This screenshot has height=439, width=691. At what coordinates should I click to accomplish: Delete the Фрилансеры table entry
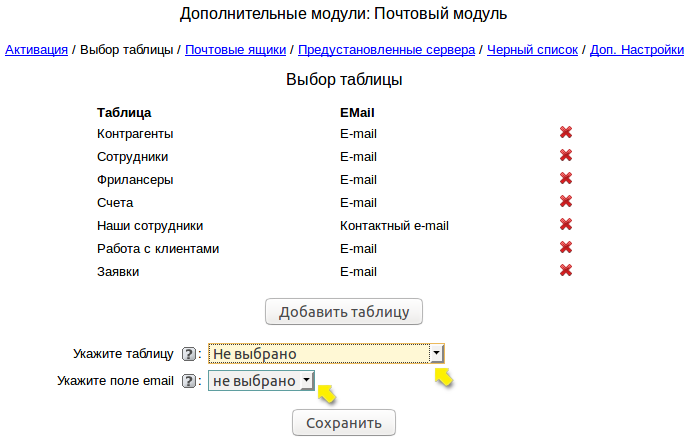[565, 179]
